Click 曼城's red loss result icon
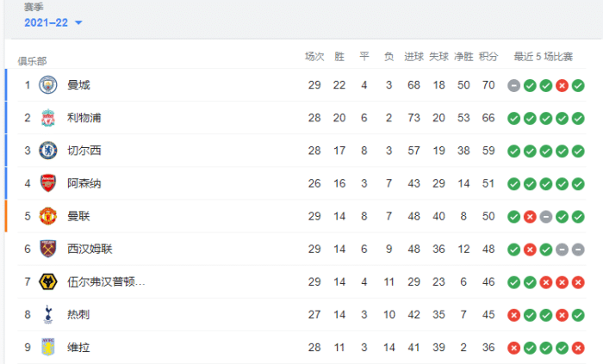Viewport: 603px width, 364px height. point(562,85)
